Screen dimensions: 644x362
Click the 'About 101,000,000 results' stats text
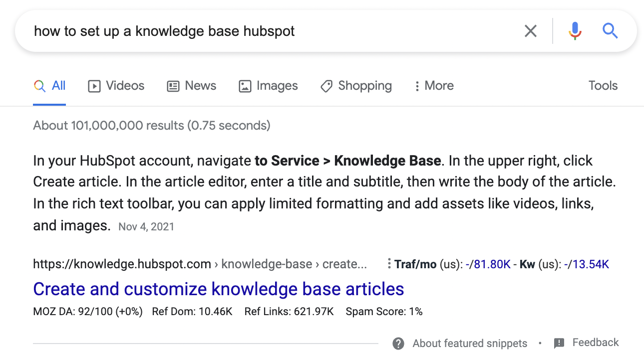coord(152,125)
